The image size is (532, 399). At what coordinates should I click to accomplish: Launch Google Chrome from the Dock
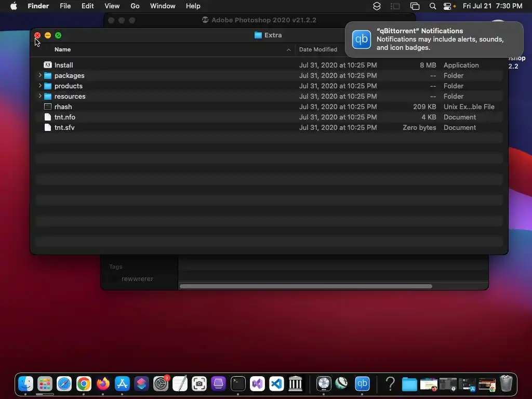tap(84, 384)
